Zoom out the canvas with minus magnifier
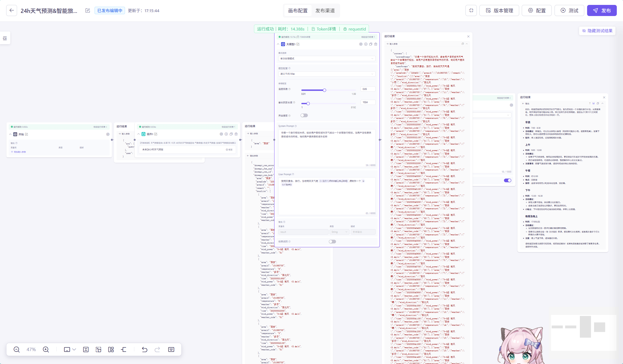This screenshot has width=623, height=364. tap(17, 350)
